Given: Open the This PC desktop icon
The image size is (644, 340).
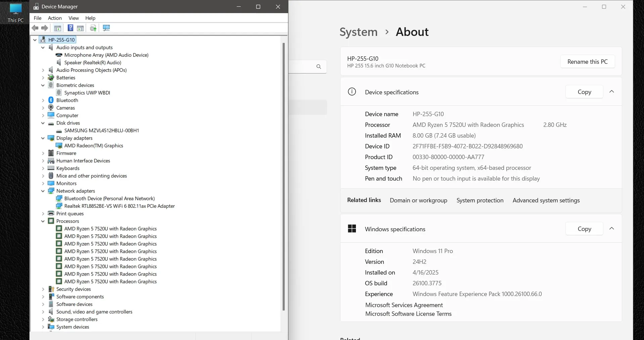Looking at the screenshot, I should [x=15, y=13].
